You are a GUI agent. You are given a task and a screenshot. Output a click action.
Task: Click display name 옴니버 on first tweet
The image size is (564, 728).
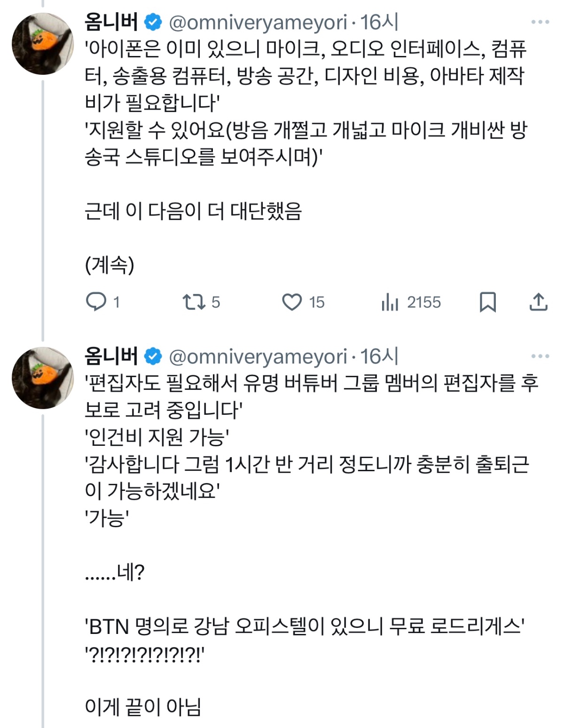tap(111, 22)
